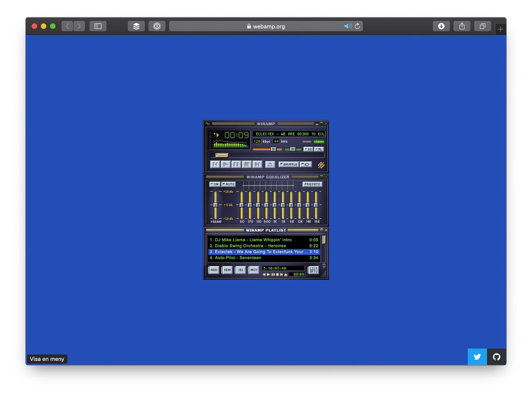Skip to next track with the Next icon
The width and height of the screenshot is (532, 399).
(x=257, y=164)
